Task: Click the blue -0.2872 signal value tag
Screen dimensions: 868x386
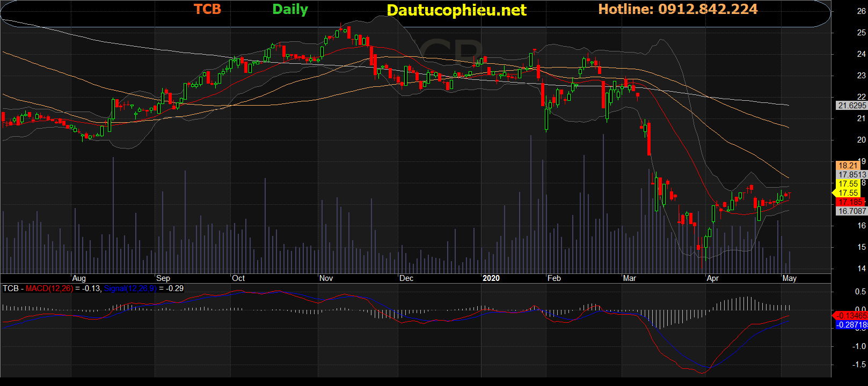Action: pos(851,325)
